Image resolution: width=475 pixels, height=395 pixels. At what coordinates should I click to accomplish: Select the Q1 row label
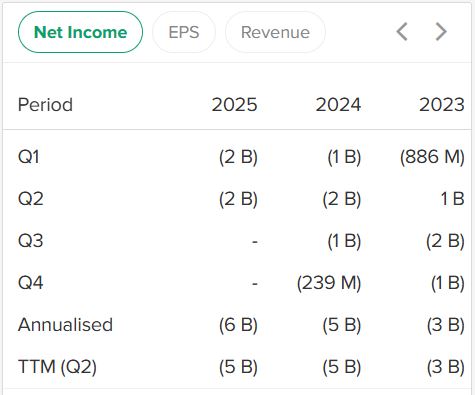29,157
